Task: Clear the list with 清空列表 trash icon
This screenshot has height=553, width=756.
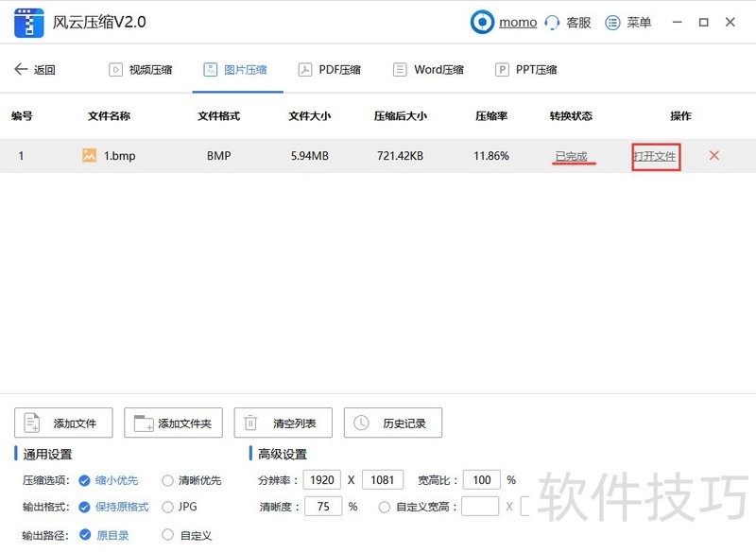Action: pyautogui.click(x=250, y=423)
